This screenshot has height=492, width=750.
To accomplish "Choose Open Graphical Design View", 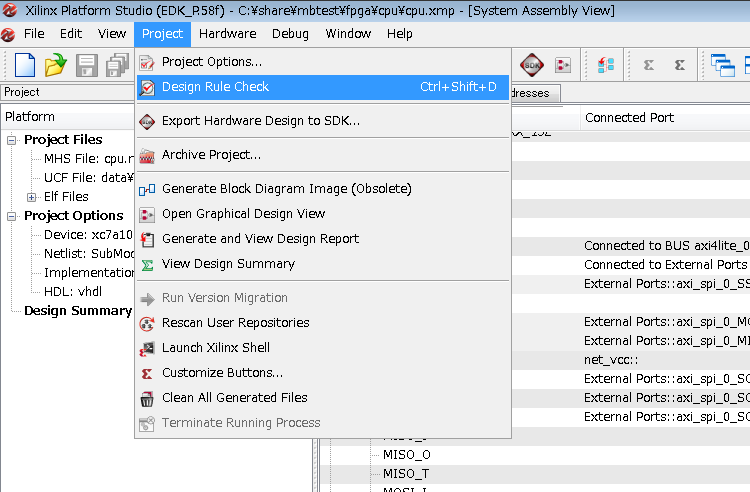I will (x=243, y=214).
